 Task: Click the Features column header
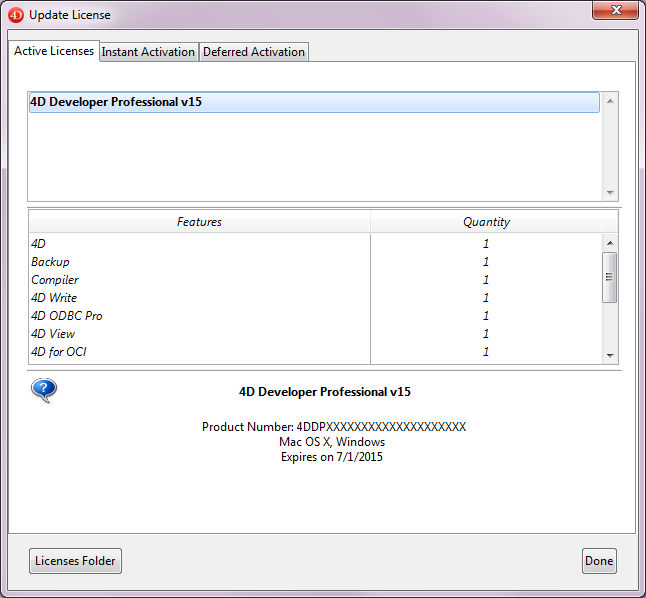[199, 222]
